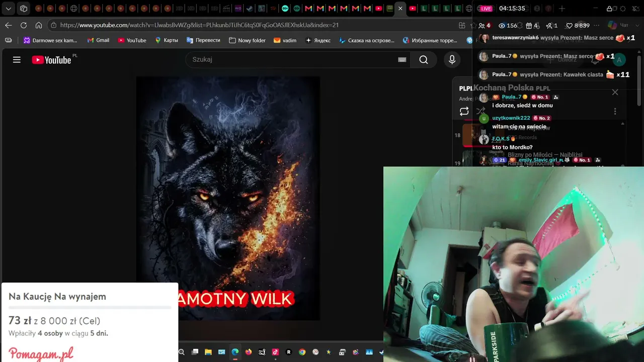Open the Карты bookmark
Screen dimensions: 644x362
[167, 40]
